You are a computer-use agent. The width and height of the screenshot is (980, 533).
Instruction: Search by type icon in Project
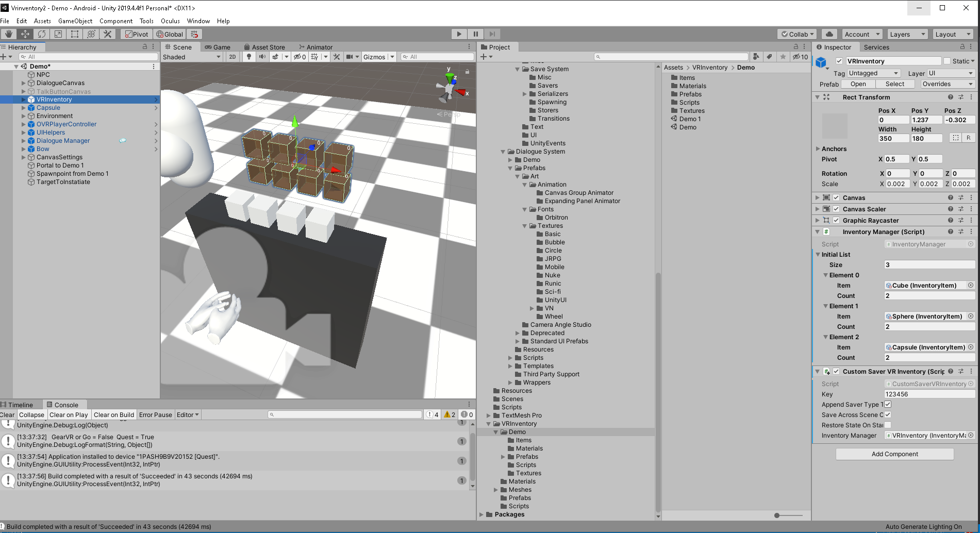(x=756, y=57)
